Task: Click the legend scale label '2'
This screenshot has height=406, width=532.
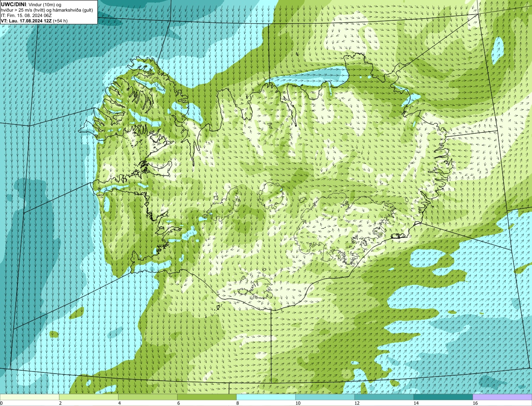Action: (60, 403)
